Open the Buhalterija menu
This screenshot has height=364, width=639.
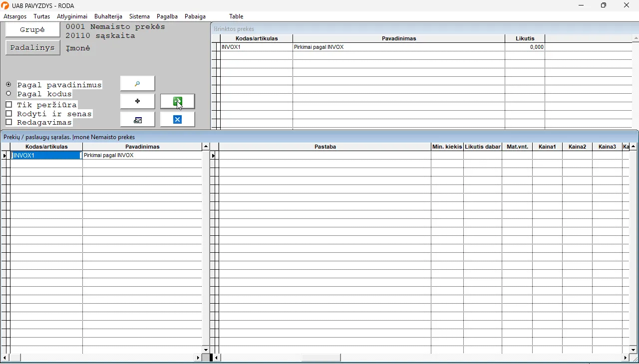pos(108,16)
